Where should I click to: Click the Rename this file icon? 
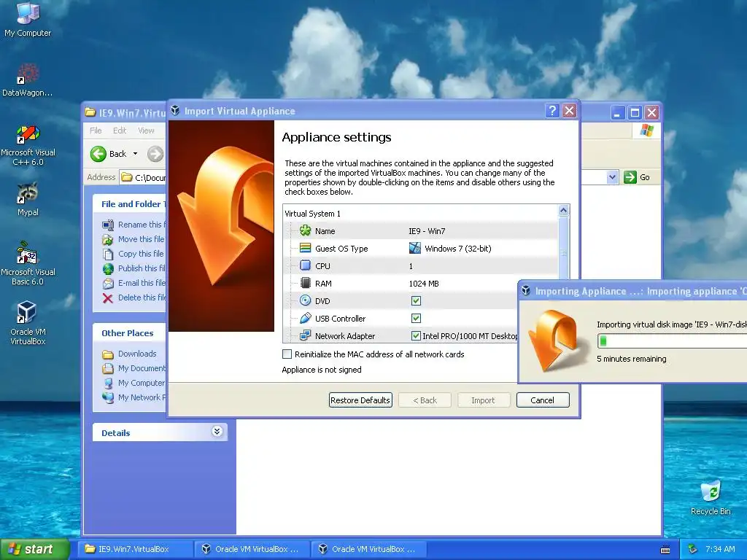coord(108,225)
